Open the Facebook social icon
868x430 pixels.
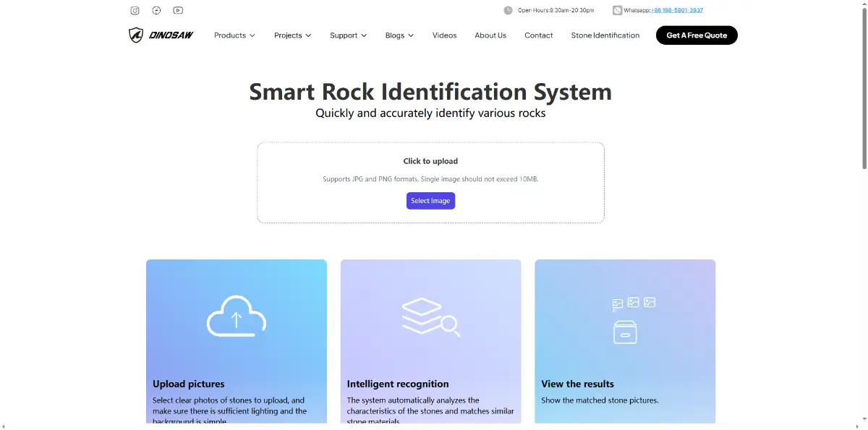tap(156, 10)
